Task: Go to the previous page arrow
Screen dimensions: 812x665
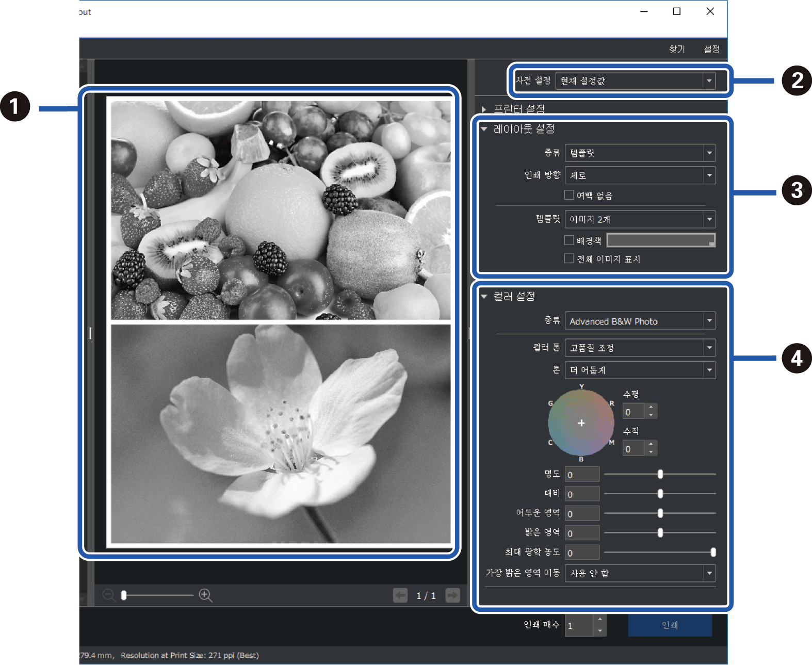Action: [400, 595]
